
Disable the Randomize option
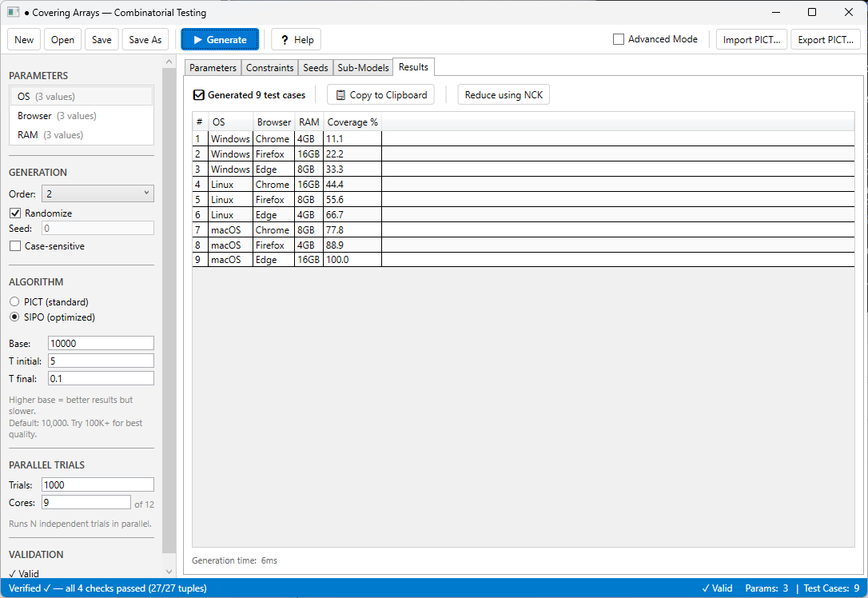(x=17, y=213)
